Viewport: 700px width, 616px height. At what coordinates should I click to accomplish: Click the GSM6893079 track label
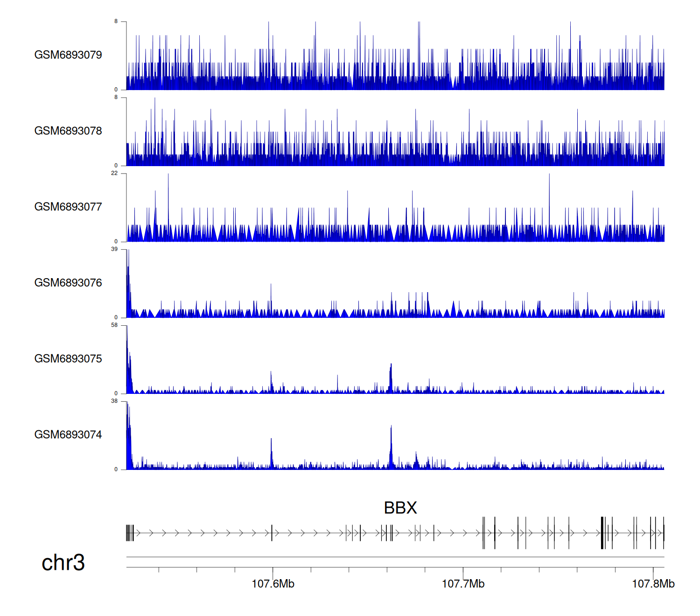point(68,55)
